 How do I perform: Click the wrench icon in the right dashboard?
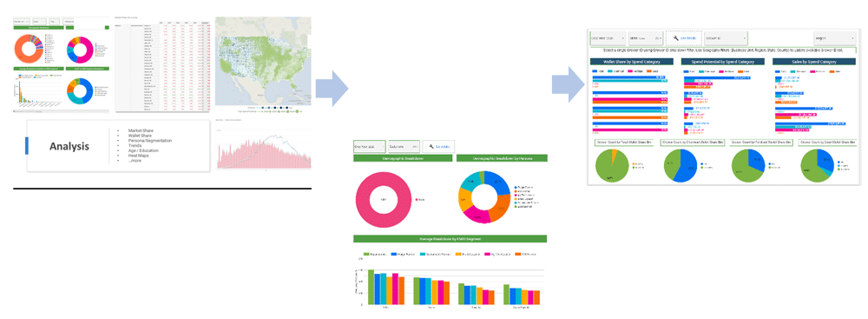click(x=676, y=38)
